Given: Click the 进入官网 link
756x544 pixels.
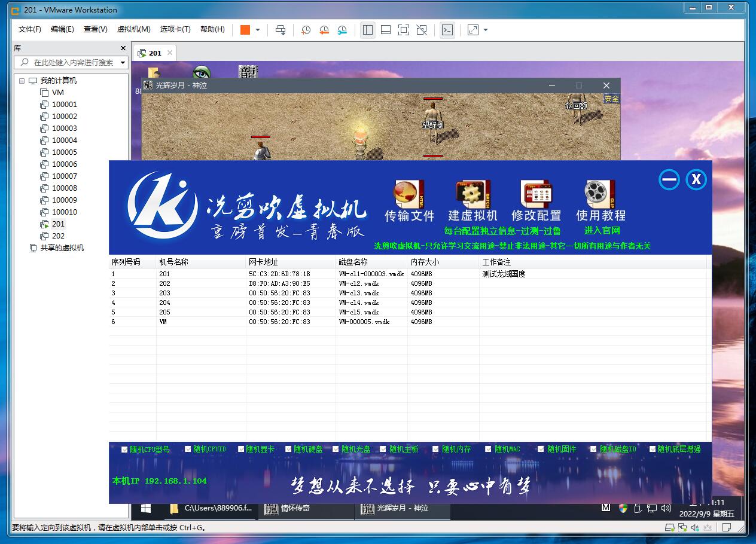Looking at the screenshot, I should tap(602, 230).
